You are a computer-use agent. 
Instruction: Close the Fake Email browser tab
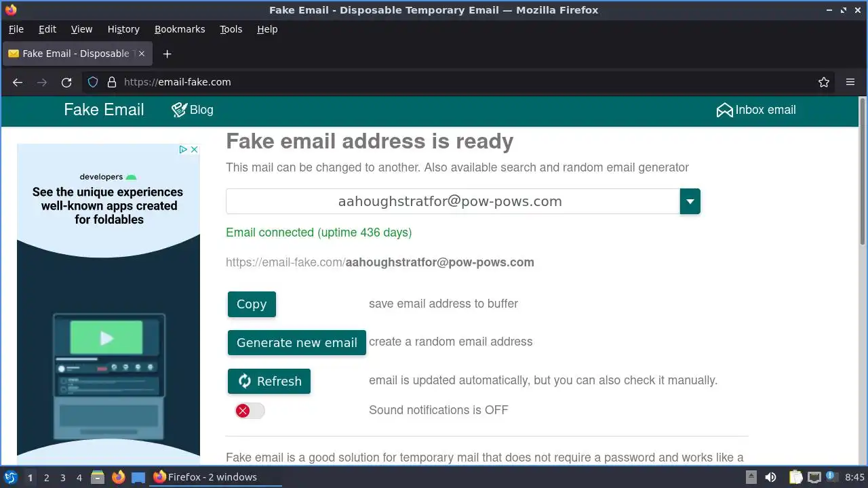coord(141,54)
